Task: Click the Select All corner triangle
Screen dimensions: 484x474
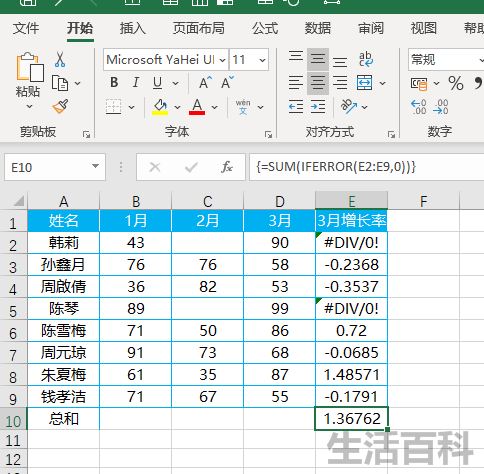Action: point(19,201)
